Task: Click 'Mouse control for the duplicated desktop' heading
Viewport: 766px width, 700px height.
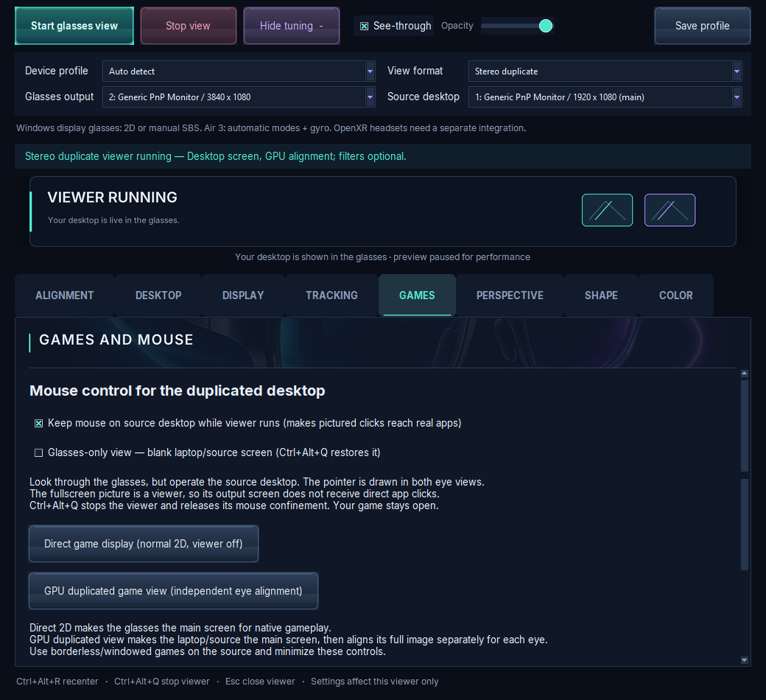Action: 178,391
